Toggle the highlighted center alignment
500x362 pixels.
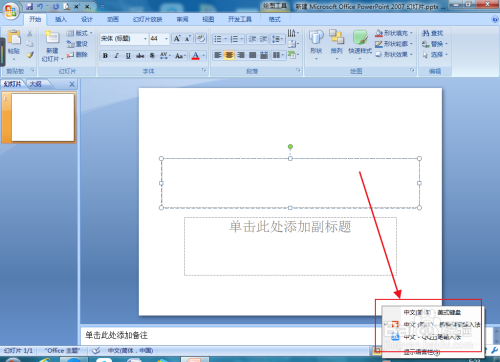(229, 55)
